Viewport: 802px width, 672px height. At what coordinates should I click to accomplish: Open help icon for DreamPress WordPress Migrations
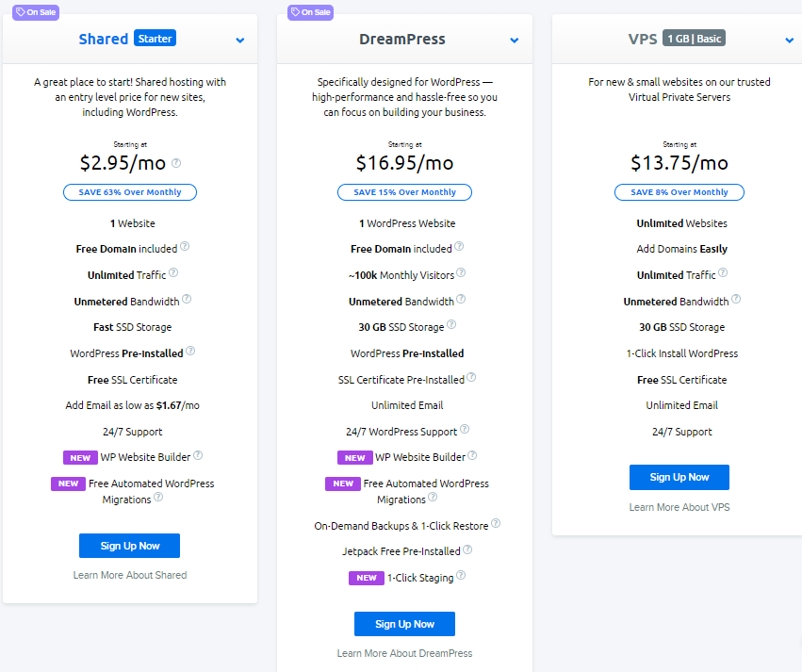[433, 497]
